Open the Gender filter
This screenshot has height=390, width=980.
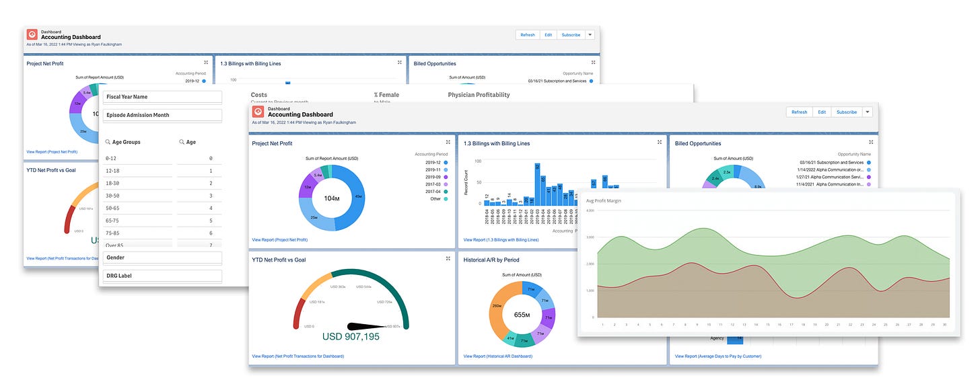(x=162, y=258)
